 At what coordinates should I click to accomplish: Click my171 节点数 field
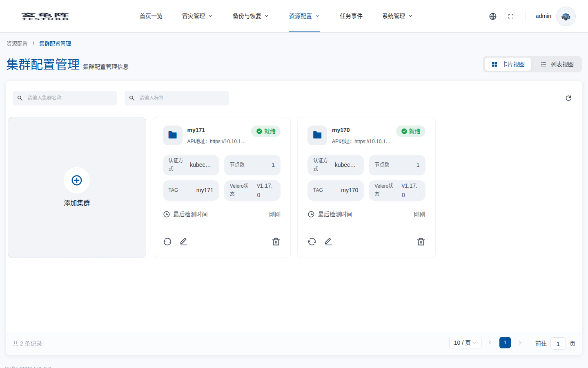click(x=252, y=165)
